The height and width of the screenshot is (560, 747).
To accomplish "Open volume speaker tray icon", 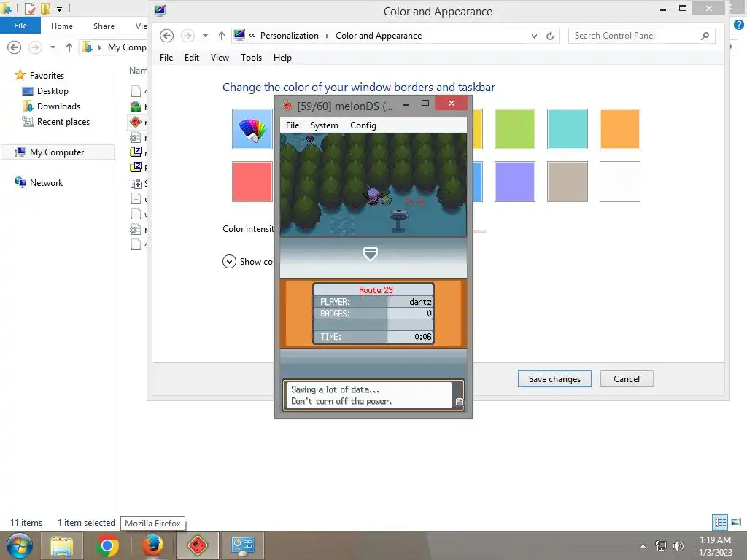I will [x=678, y=546].
